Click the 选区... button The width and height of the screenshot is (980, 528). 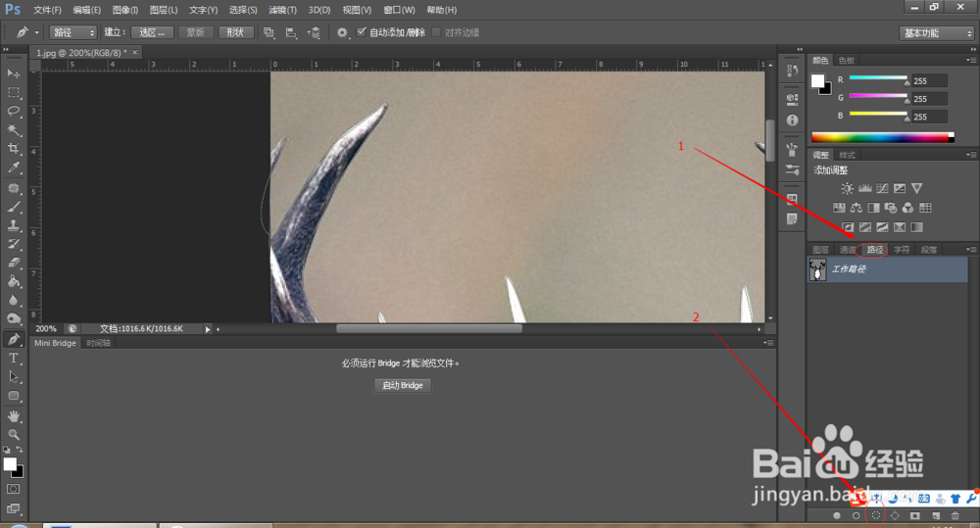[x=152, y=32]
